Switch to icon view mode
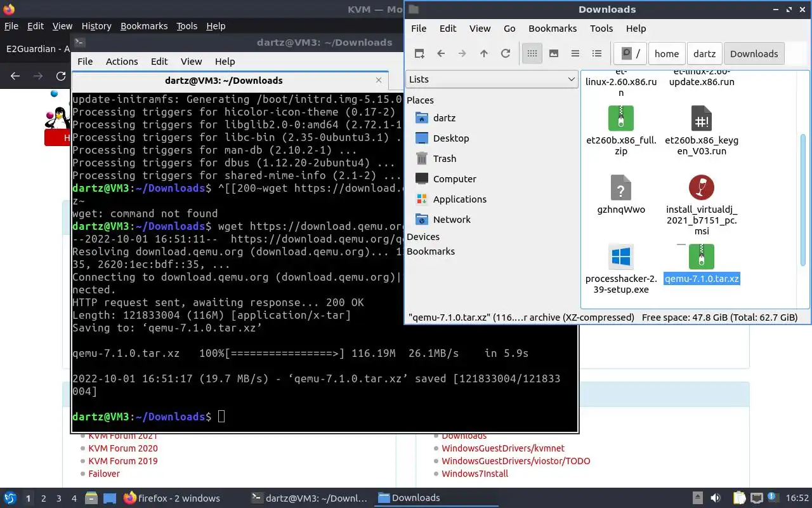Screen dimensions: 812x508 [532, 54]
